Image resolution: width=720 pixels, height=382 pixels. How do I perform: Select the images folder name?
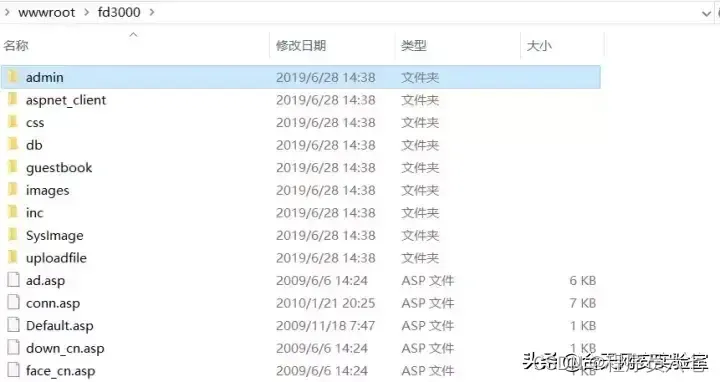(47, 191)
